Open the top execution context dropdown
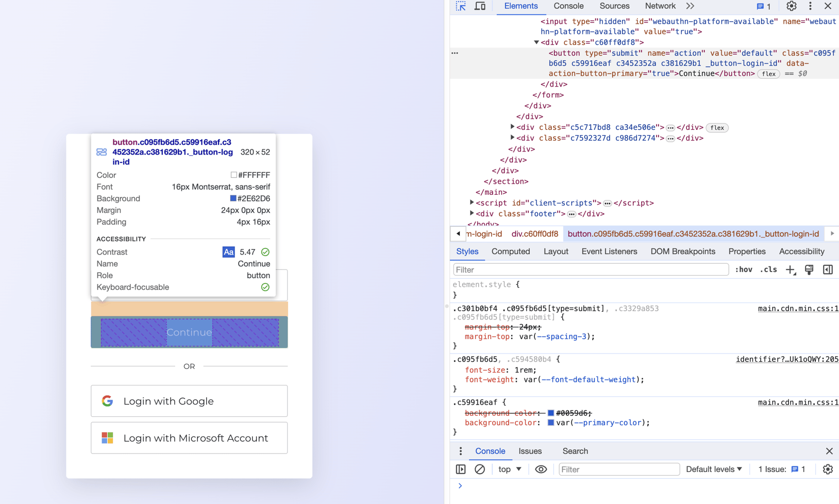 [x=510, y=469]
